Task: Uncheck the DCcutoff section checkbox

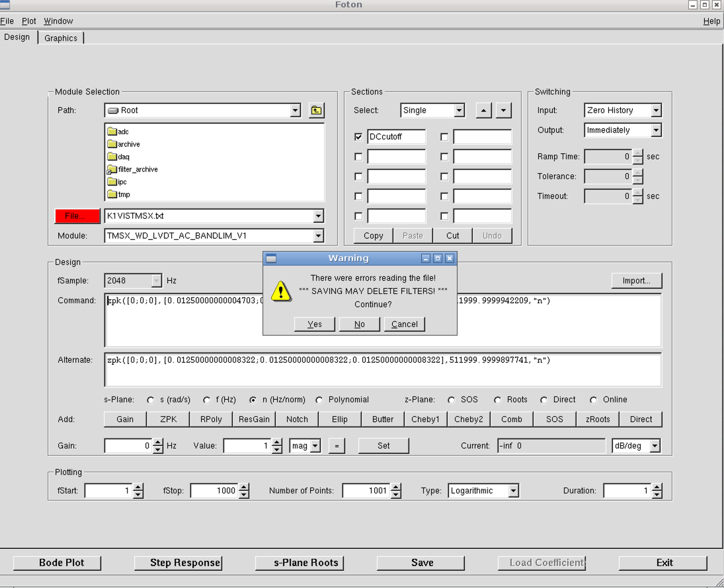Action: (x=358, y=137)
